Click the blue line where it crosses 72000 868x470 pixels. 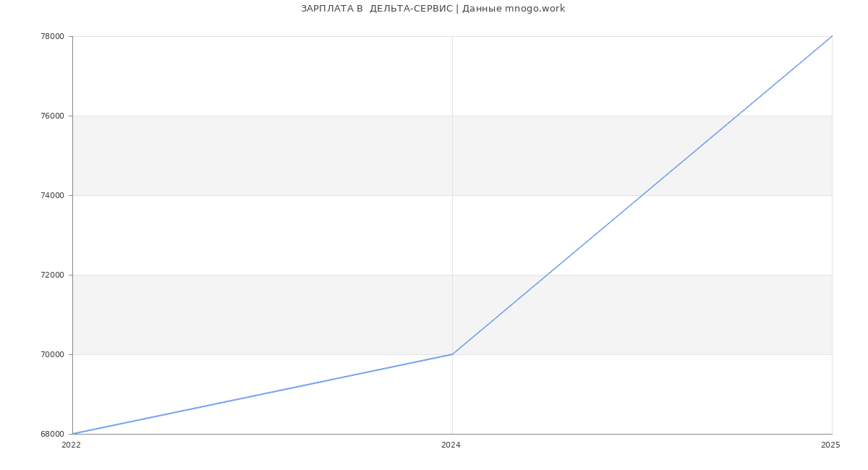[547, 275]
